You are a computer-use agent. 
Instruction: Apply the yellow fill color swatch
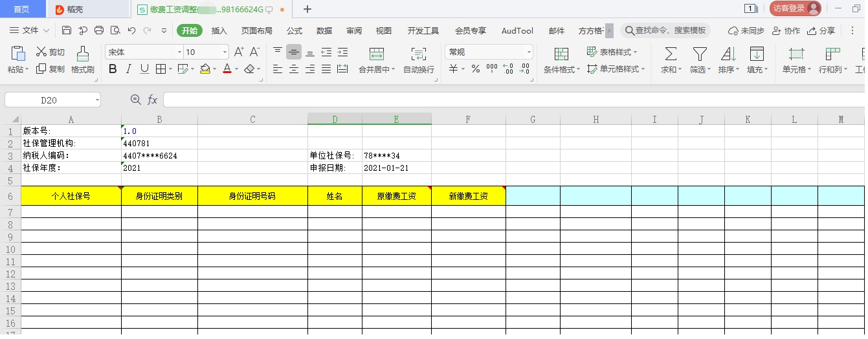205,69
